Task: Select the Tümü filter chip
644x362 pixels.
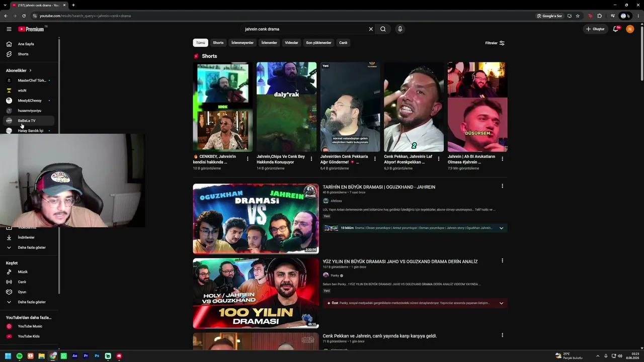Action: pos(201,43)
